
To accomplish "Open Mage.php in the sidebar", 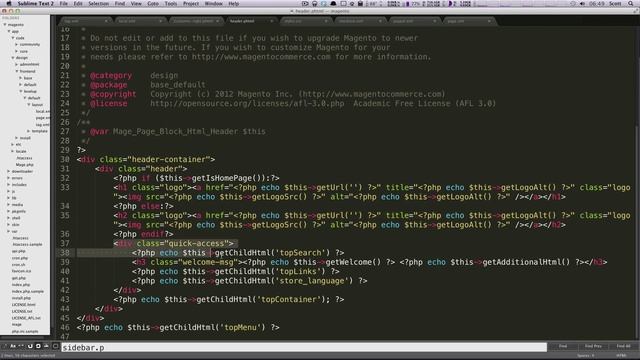I will point(24,164).
